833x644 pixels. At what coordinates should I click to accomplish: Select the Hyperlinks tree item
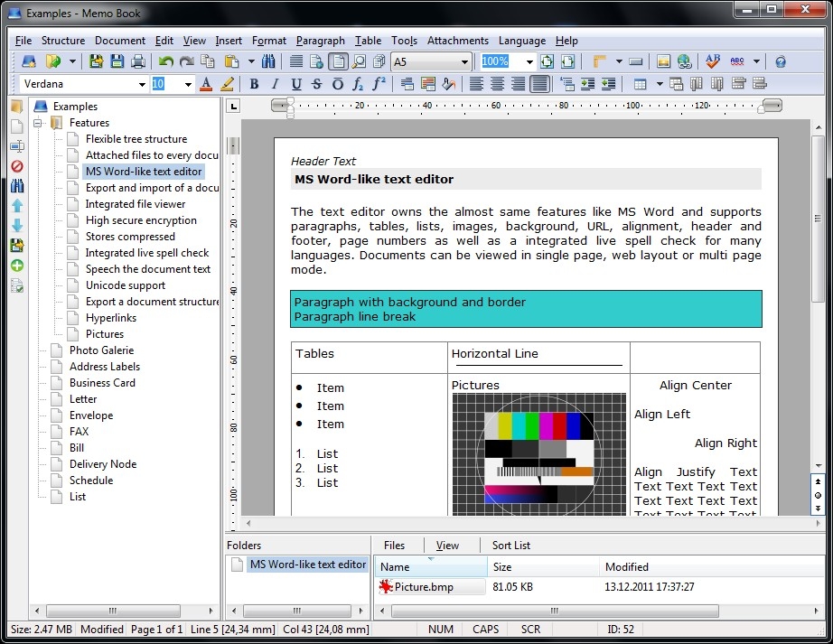(111, 318)
